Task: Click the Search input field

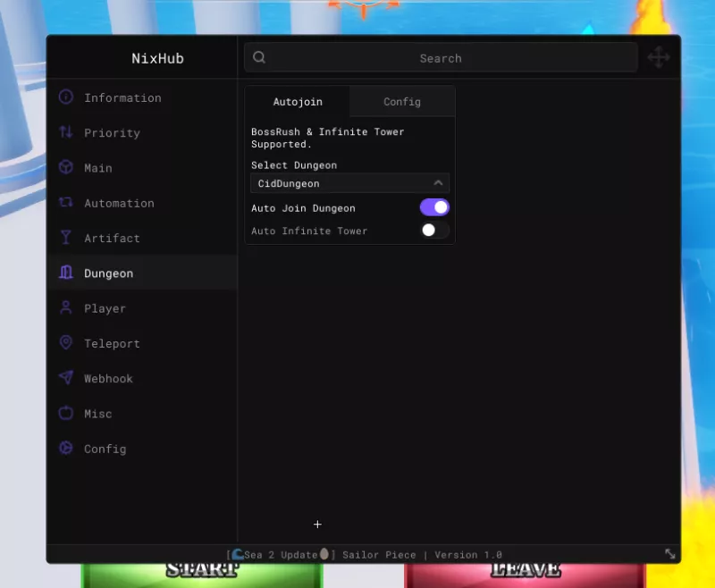Action: point(441,57)
